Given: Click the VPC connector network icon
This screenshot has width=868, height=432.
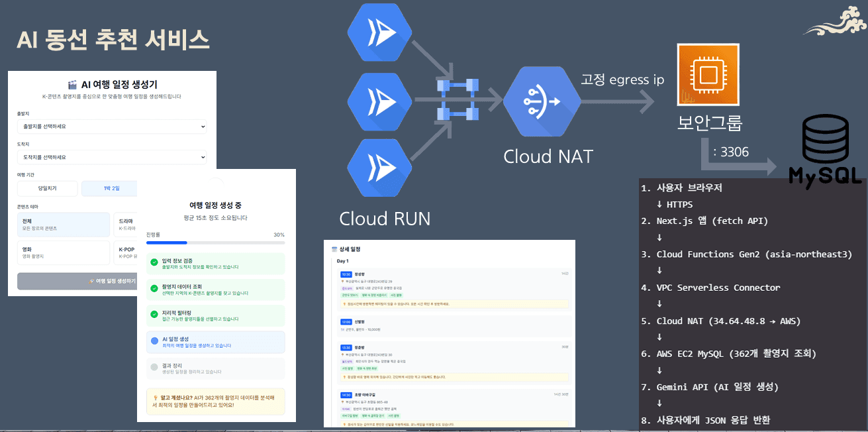Looking at the screenshot, I should click(458, 100).
